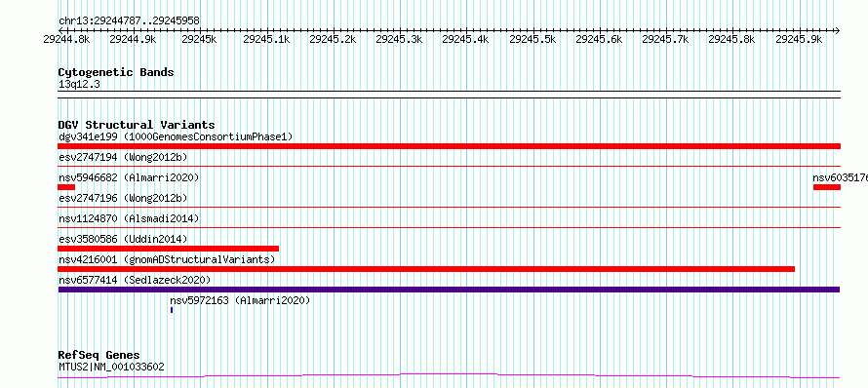The image size is (868, 388).
Task: Click the 29245.7k ruler tick label
Action: pyautogui.click(x=665, y=39)
